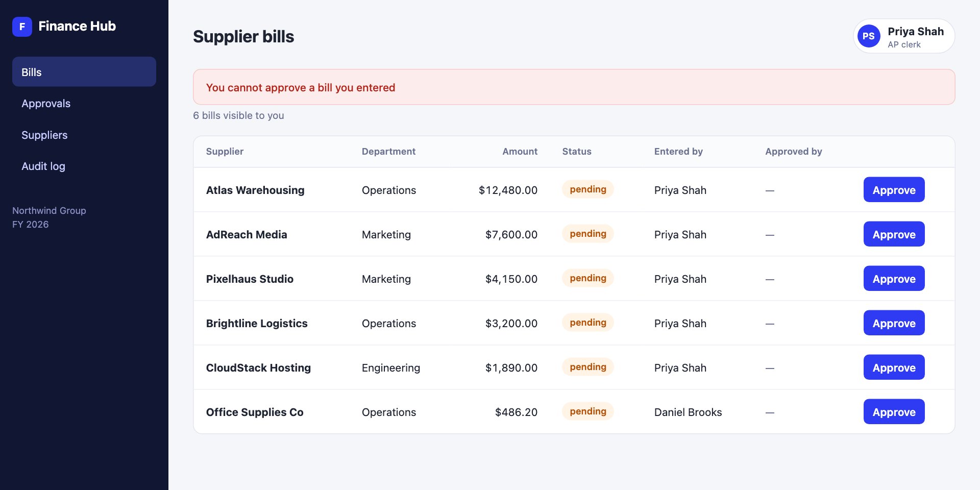Click the Status column header
This screenshot has height=490, width=980.
[x=577, y=152]
